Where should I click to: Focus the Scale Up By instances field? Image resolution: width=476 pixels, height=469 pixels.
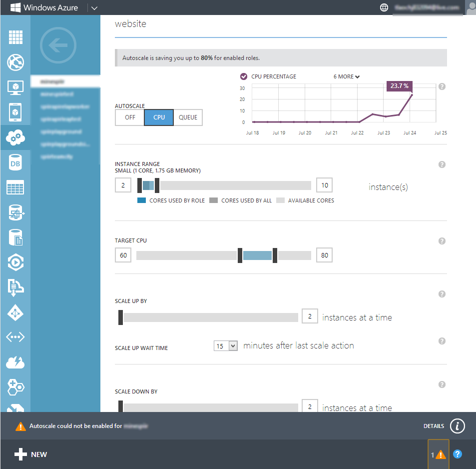point(310,316)
